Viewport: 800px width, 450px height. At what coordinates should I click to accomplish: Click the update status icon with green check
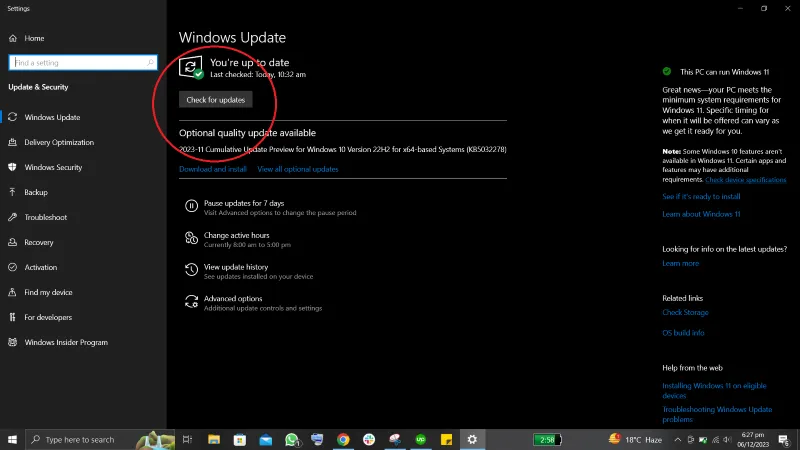coord(191,67)
